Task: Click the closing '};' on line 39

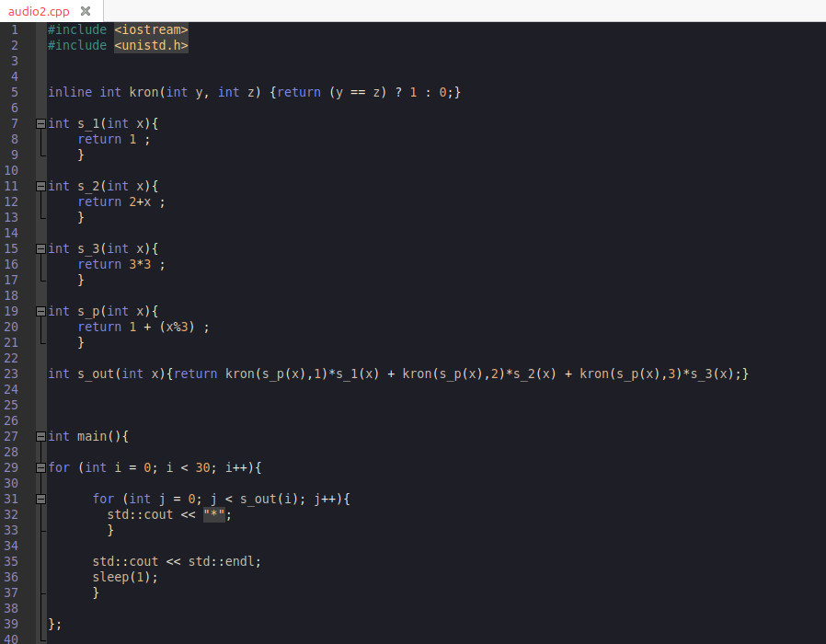Action: coord(55,625)
